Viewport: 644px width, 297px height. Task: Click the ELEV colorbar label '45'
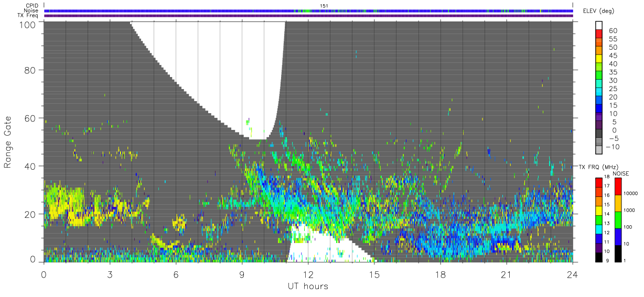[613, 56]
